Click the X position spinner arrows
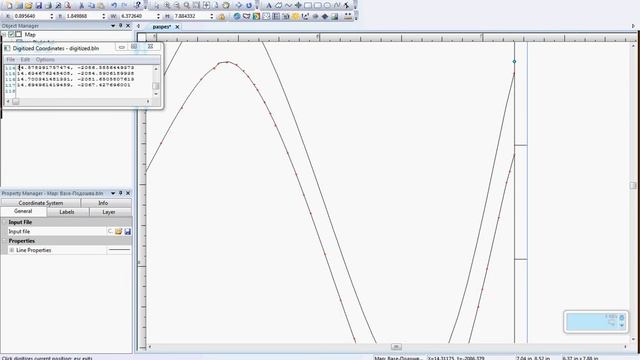Screen dimensions: 640x360 pyautogui.click(x=52, y=16)
